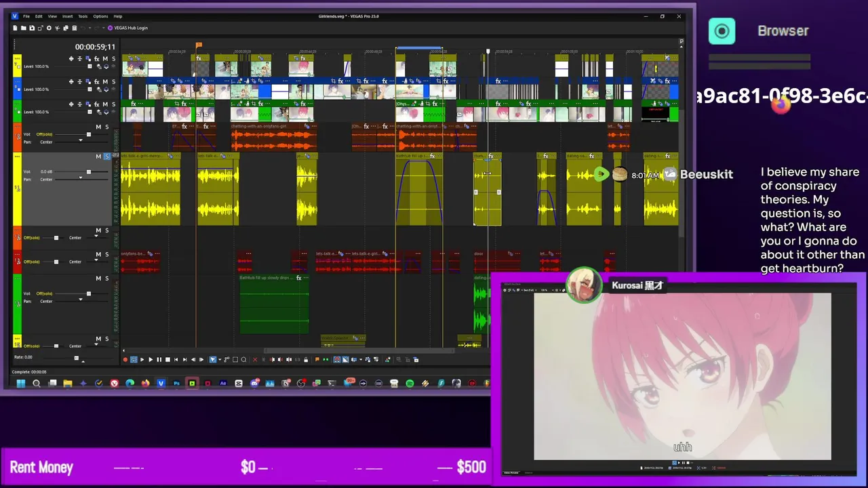Go to start of project transport button
Image resolution: width=868 pixels, height=488 pixels.
(x=176, y=359)
